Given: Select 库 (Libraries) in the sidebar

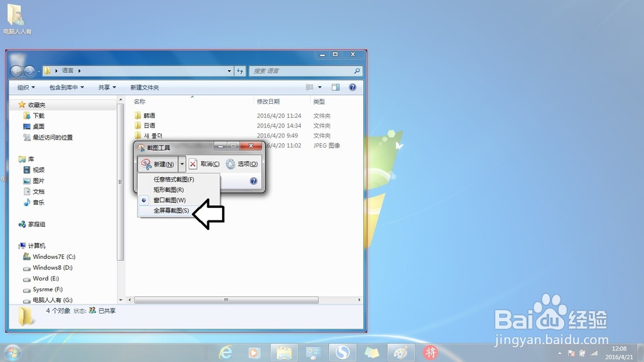Looking at the screenshot, I should coord(26,159).
